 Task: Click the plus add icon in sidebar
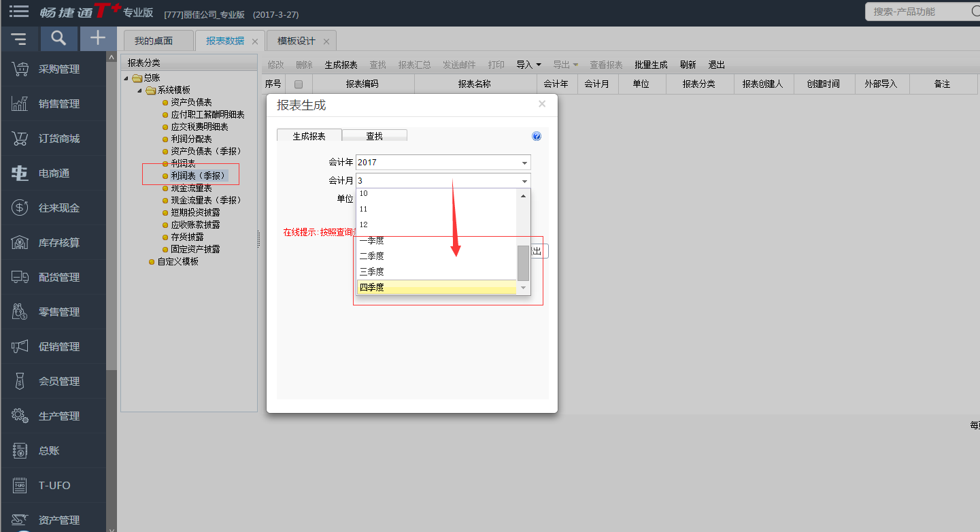click(98, 38)
